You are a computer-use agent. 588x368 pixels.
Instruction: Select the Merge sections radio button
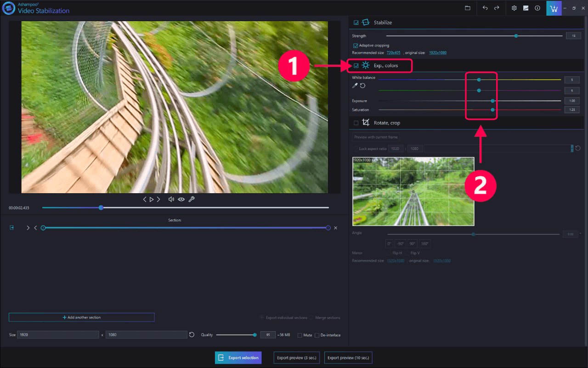pyautogui.click(x=311, y=317)
